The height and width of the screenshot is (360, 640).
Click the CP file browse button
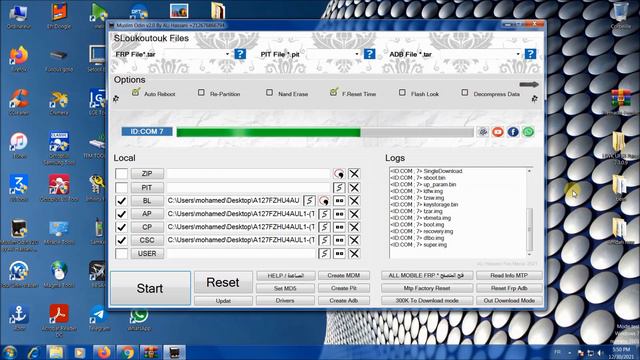pyautogui.click(x=147, y=227)
